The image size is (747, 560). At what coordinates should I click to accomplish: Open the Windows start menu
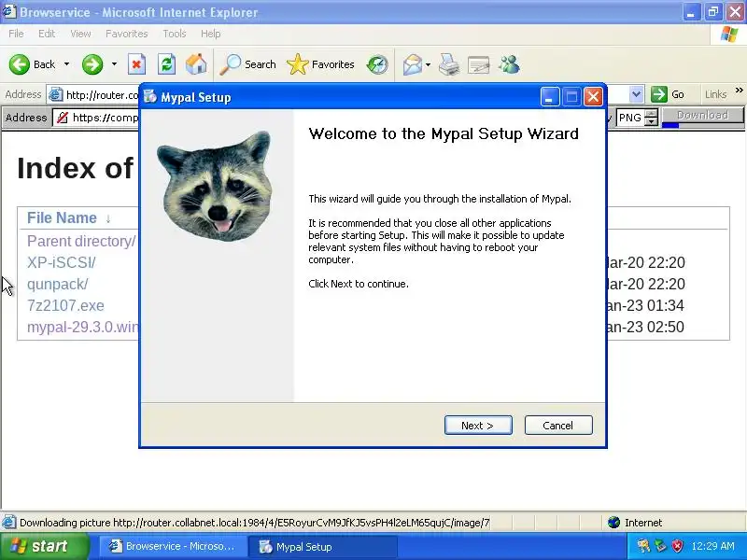45,546
